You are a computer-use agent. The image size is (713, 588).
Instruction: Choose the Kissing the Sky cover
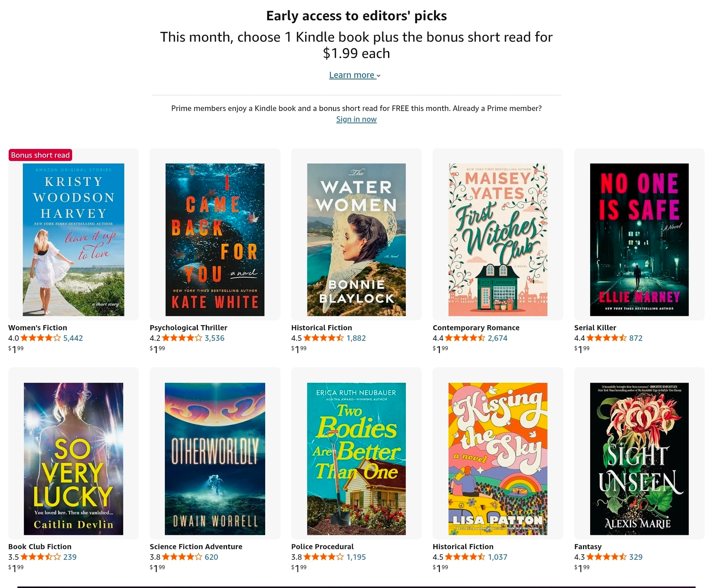pyautogui.click(x=497, y=458)
